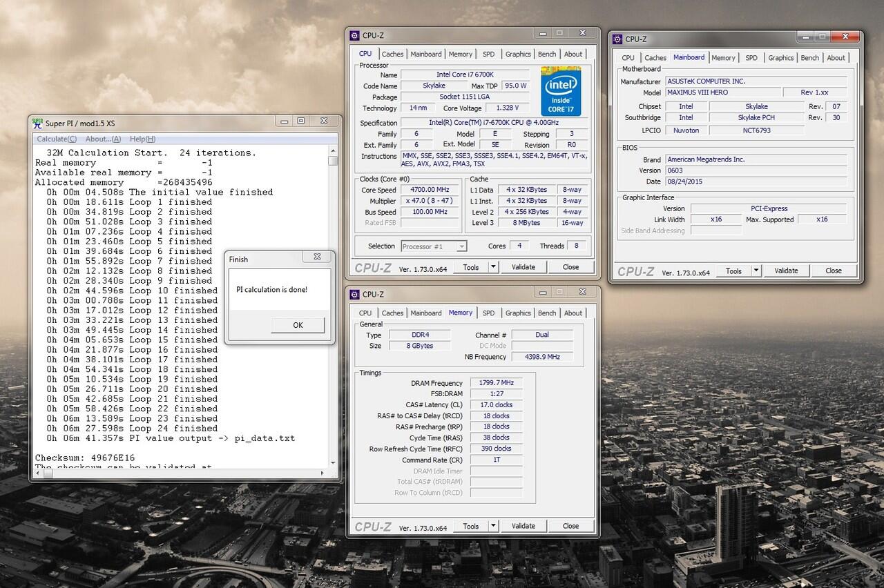Switch to Bench tab in Mainboard window
Image resolution: width=884 pixels, height=588 pixels.
tap(810, 58)
